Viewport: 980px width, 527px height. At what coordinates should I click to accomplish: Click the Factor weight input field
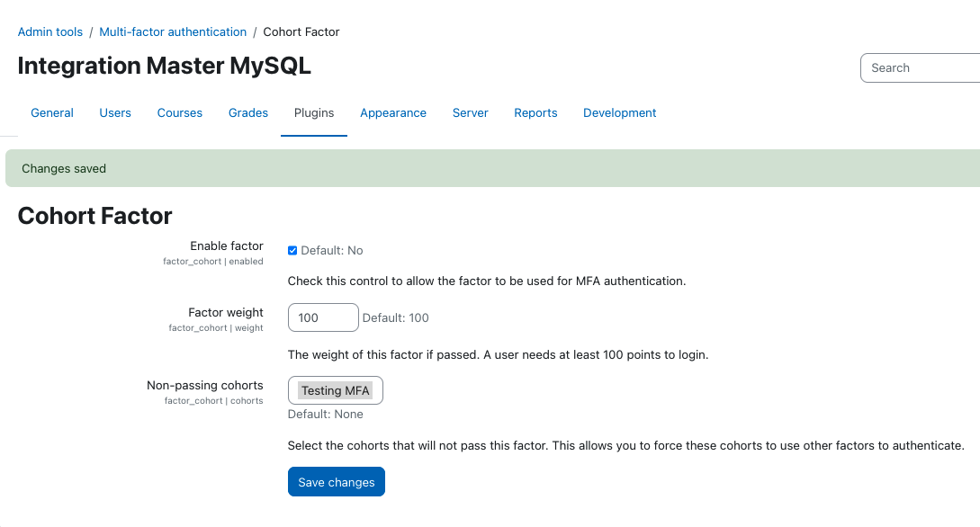(323, 317)
